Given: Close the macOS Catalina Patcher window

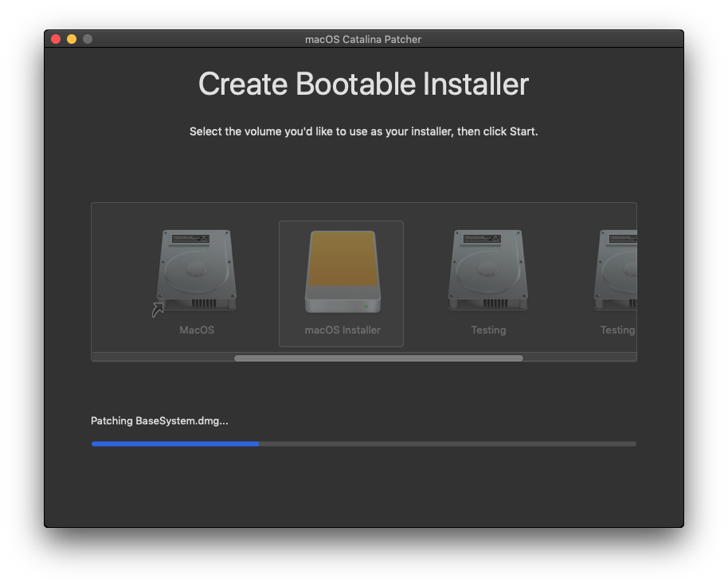Looking at the screenshot, I should click(56, 39).
